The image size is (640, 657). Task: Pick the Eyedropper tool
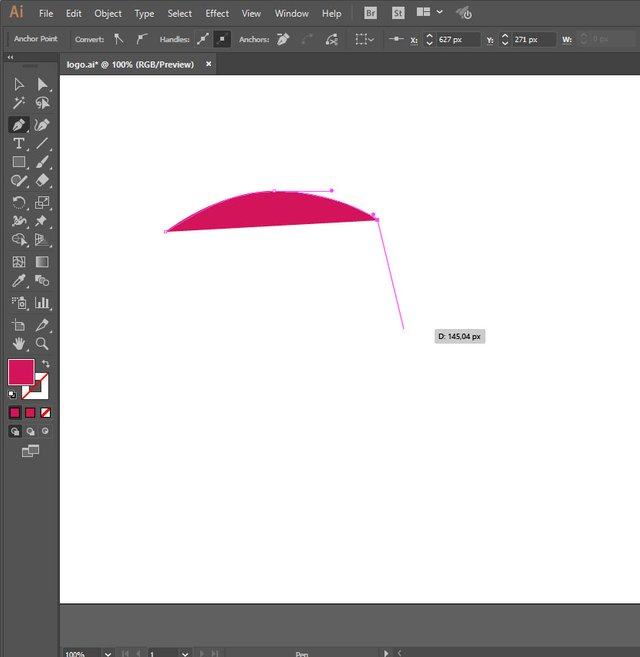pos(18,282)
